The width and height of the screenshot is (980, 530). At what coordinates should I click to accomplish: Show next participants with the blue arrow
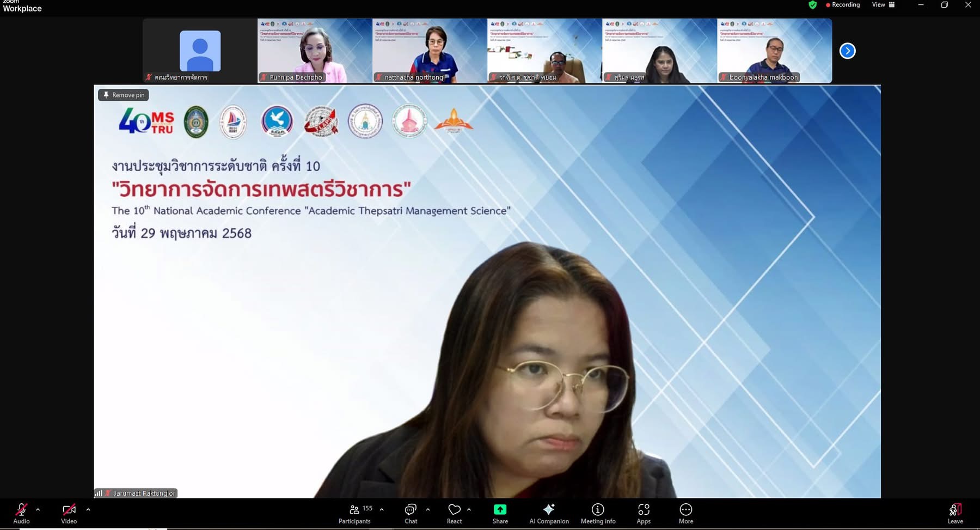click(x=847, y=51)
